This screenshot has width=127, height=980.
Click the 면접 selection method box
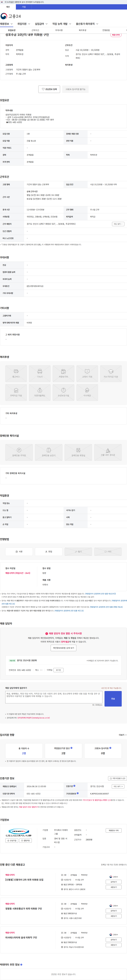(x=49, y=551)
